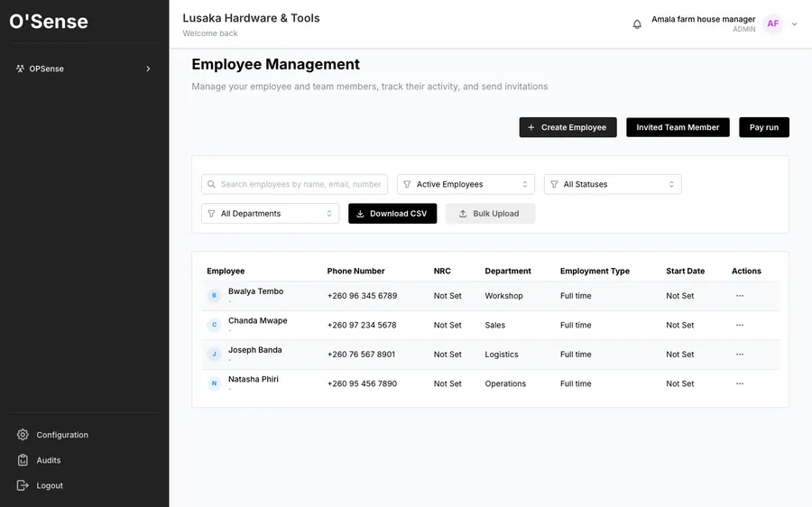This screenshot has height=507, width=812.
Task: Click phone number +260 97 234 5678
Action: point(362,326)
